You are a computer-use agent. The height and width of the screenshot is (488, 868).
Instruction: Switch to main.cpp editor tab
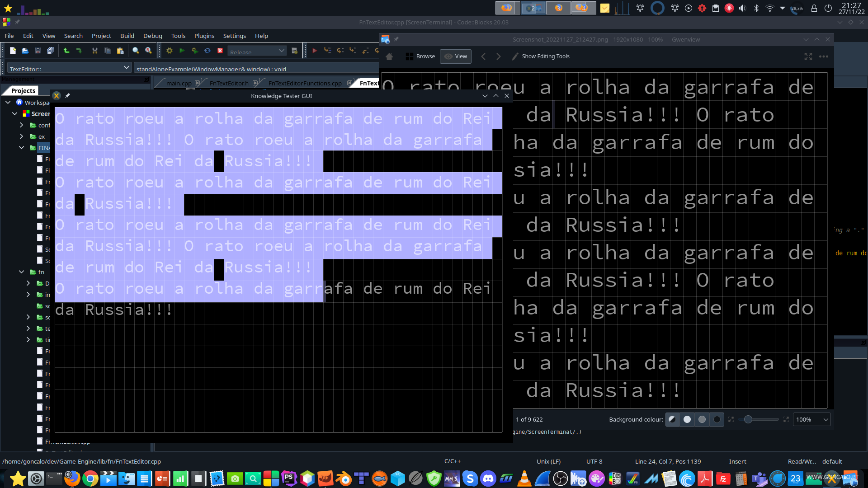[179, 83]
